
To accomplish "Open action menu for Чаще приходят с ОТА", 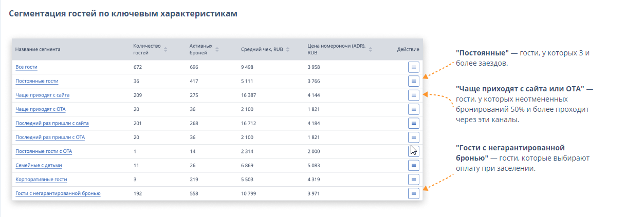I will [x=414, y=109].
